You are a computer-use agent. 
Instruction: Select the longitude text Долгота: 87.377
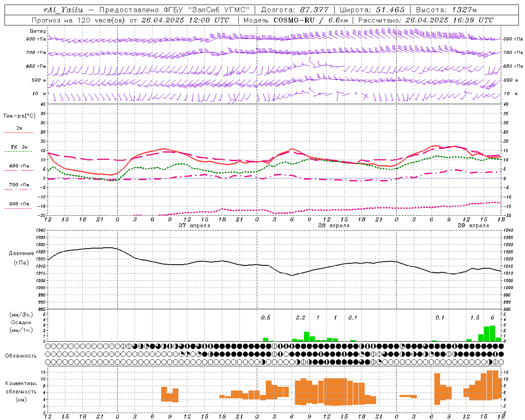click(295, 10)
